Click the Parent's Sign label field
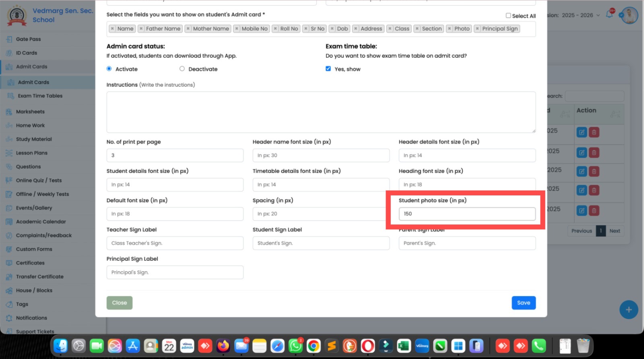The height and width of the screenshot is (359, 644). 467,243
